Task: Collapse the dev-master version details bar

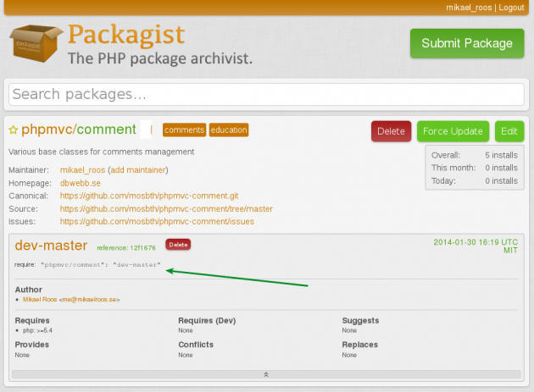Action: pyautogui.click(x=266, y=374)
